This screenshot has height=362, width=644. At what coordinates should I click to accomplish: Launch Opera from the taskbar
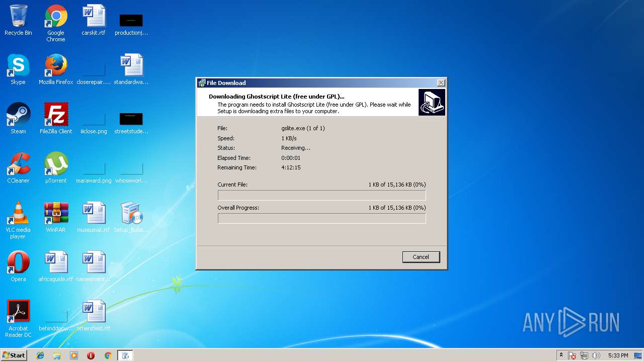coord(91,355)
